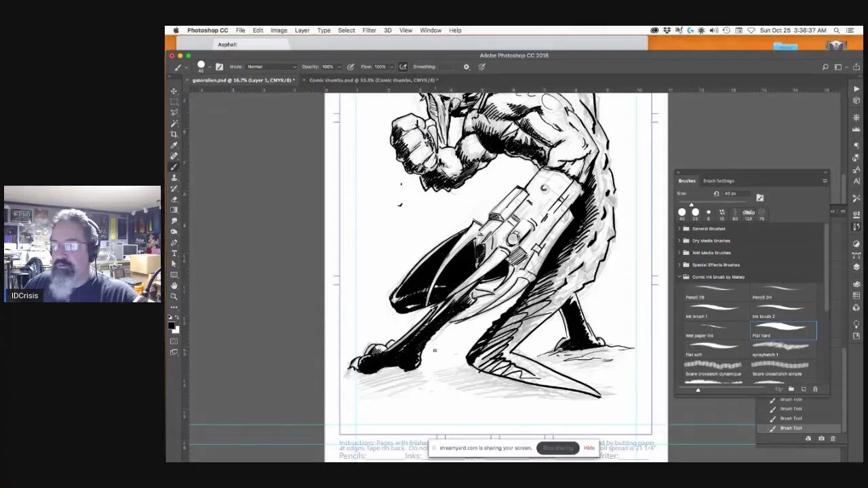
Task: Delete brush with Brushes panel trash icon
Action: (815, 389)
